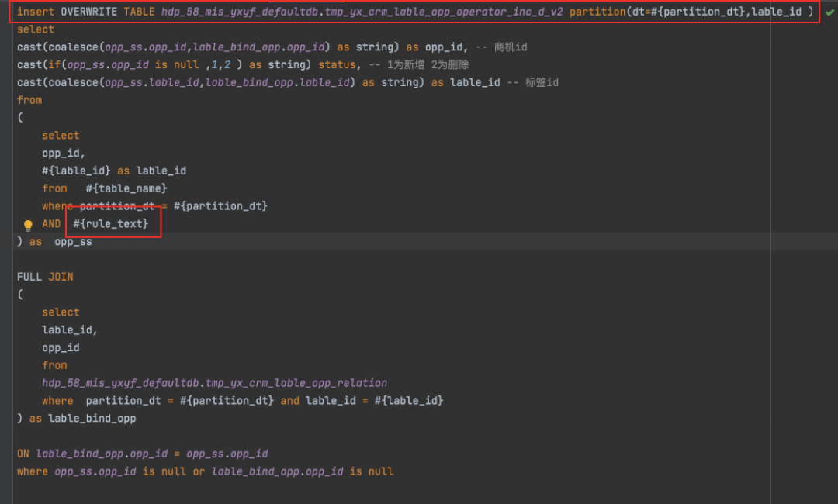This screenshot has height=504, width=838.
Task: Click the AND keyword before #{rule_text}
Action: tap(51, 224)
